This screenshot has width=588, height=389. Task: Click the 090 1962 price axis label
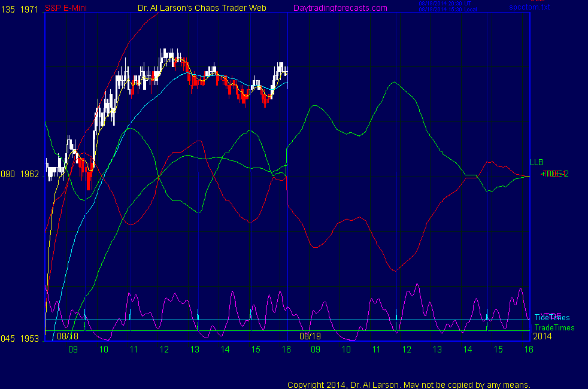[x=20, y=174]
